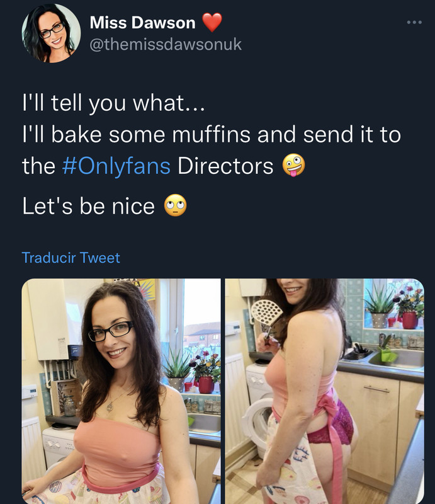Open the Miss Dawson display name

143,23
